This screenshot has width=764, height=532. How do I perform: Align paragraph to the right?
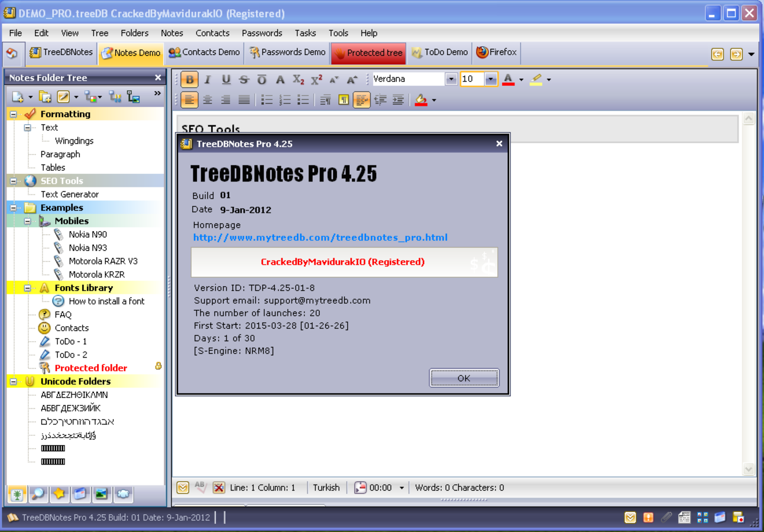226,100
